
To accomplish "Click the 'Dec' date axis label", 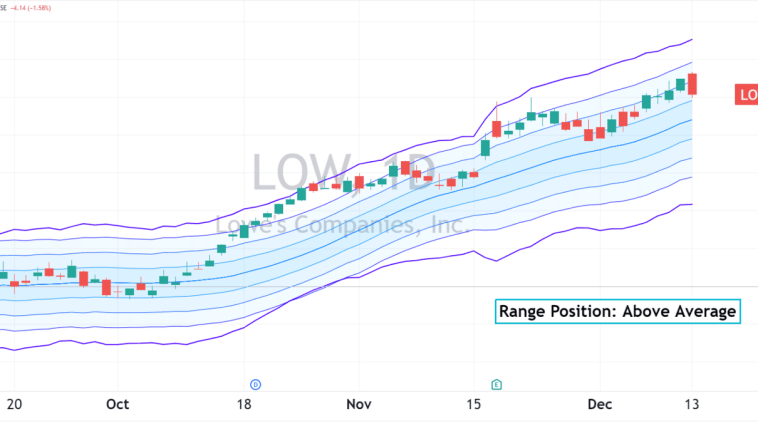I will coord(599,404).
